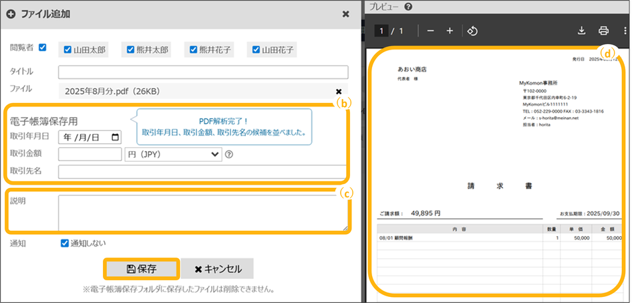
Task: Click the 保存 button
Action: coord(141,269)
